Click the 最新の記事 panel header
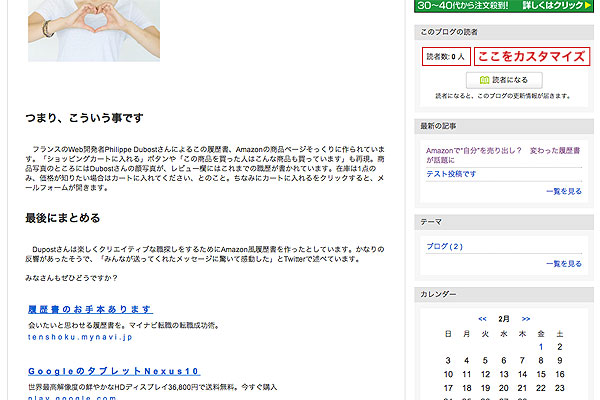This screenshot has height=400, width=600. coord(504,126)
